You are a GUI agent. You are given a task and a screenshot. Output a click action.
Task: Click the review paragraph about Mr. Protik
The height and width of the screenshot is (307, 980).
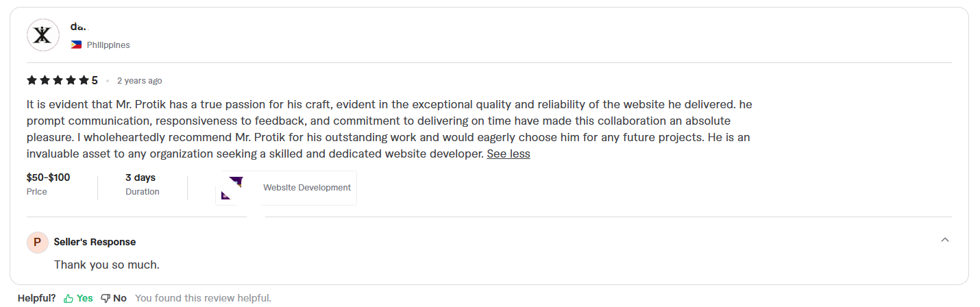point(388,129)
